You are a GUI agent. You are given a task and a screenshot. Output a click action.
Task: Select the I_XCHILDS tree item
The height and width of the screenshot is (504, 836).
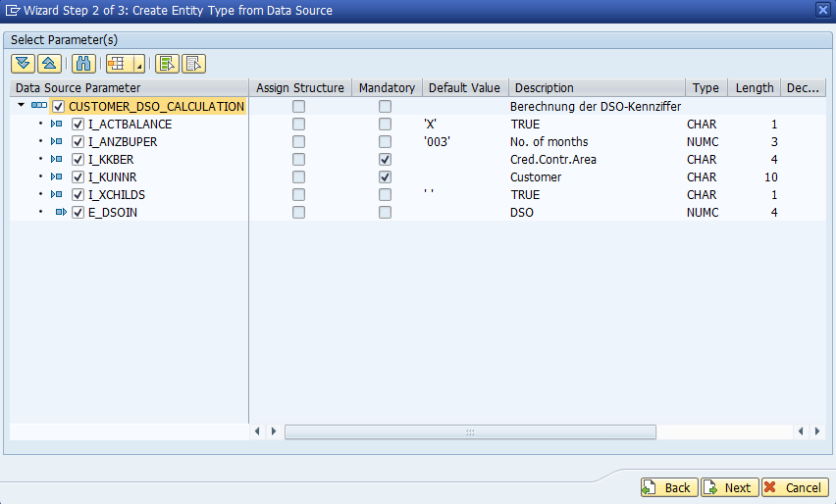(116, 195)
